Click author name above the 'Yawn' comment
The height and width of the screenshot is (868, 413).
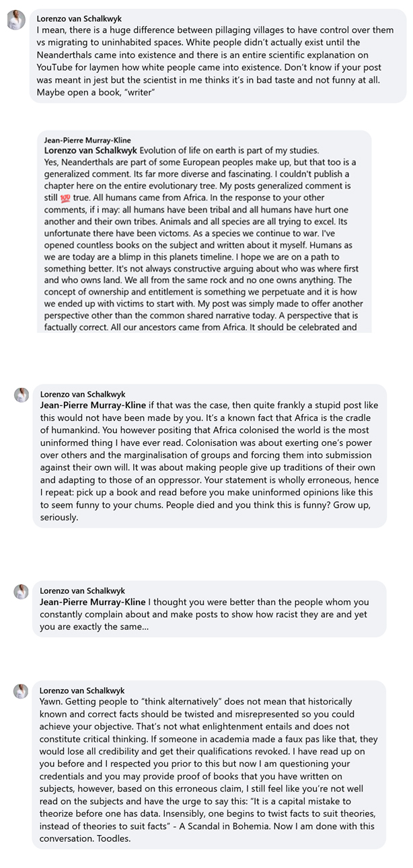82,690
